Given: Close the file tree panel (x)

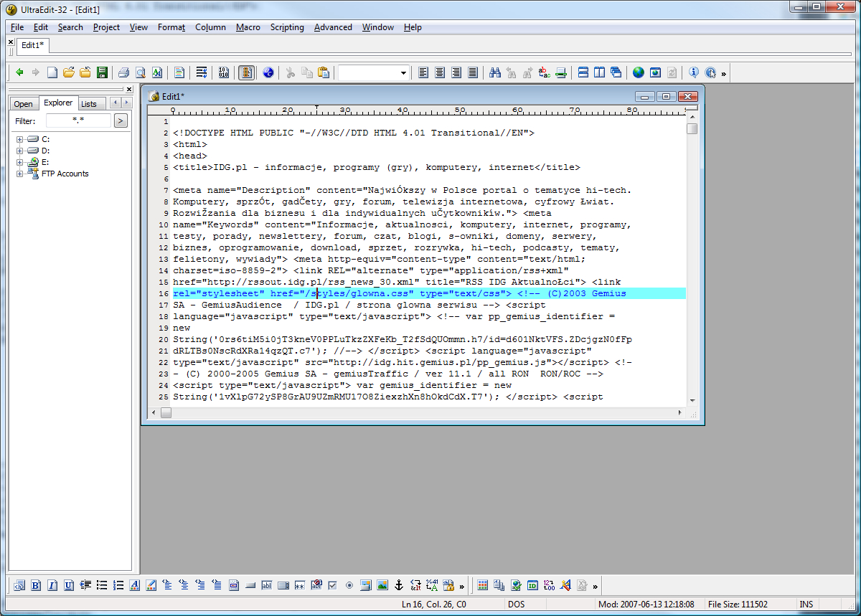Looking at the screenshot, I should [x=128, y=90].
